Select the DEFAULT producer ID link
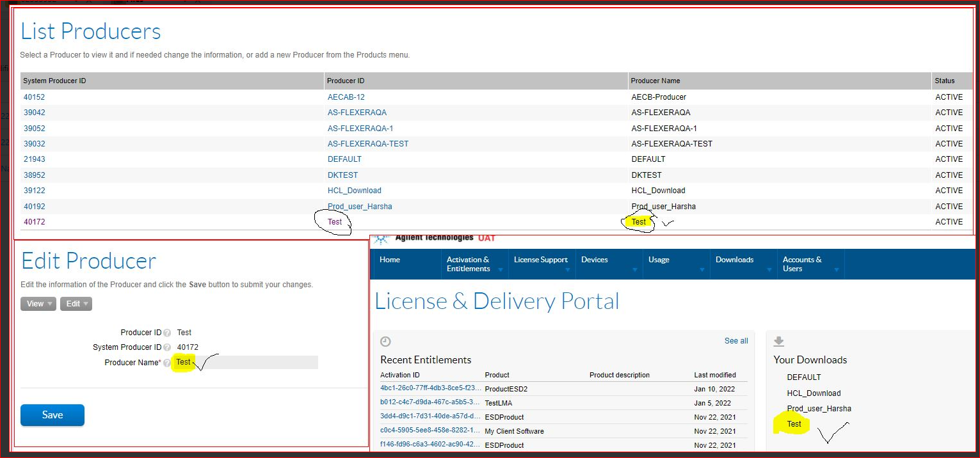 tap(344, 159)
